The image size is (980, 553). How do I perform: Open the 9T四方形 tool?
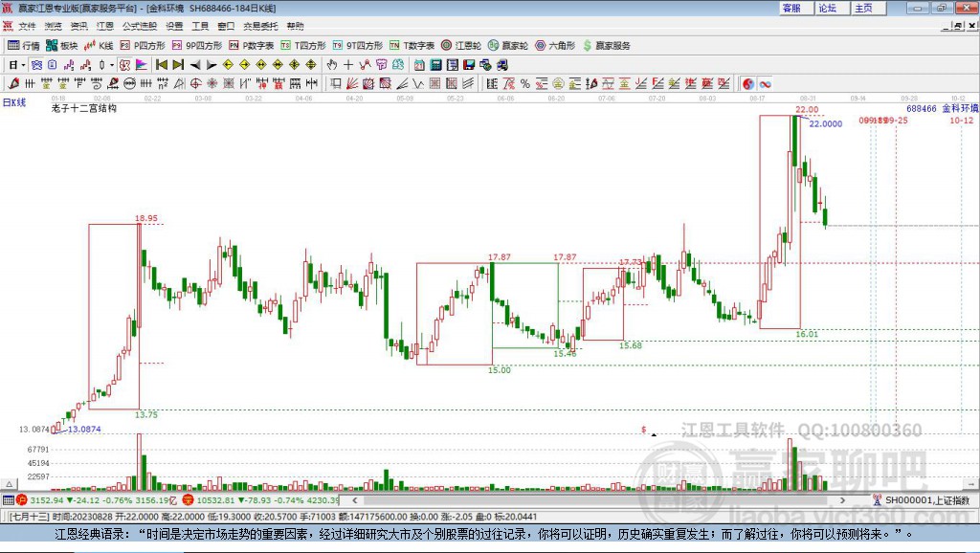pyautogui.click(x=358, y=46)
